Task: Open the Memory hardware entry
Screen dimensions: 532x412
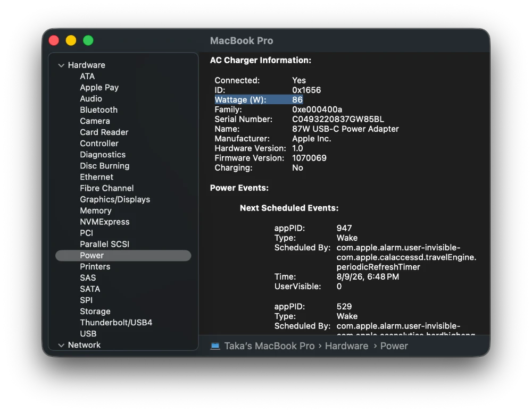Action: (96, 211)
